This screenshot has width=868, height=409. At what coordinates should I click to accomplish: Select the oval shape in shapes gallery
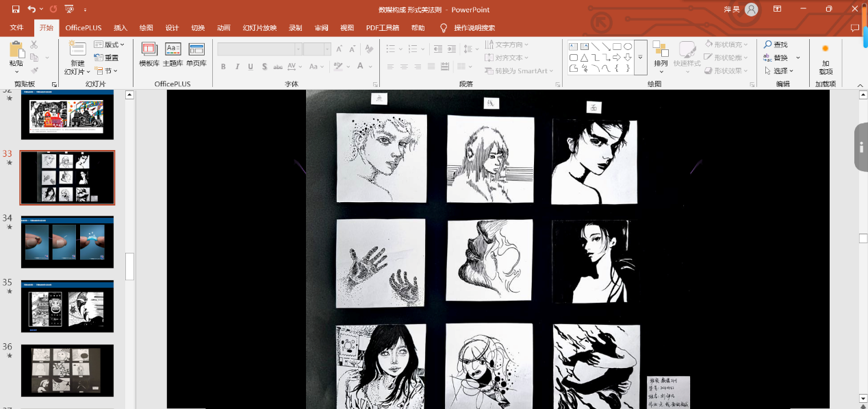tap(628, 47)
